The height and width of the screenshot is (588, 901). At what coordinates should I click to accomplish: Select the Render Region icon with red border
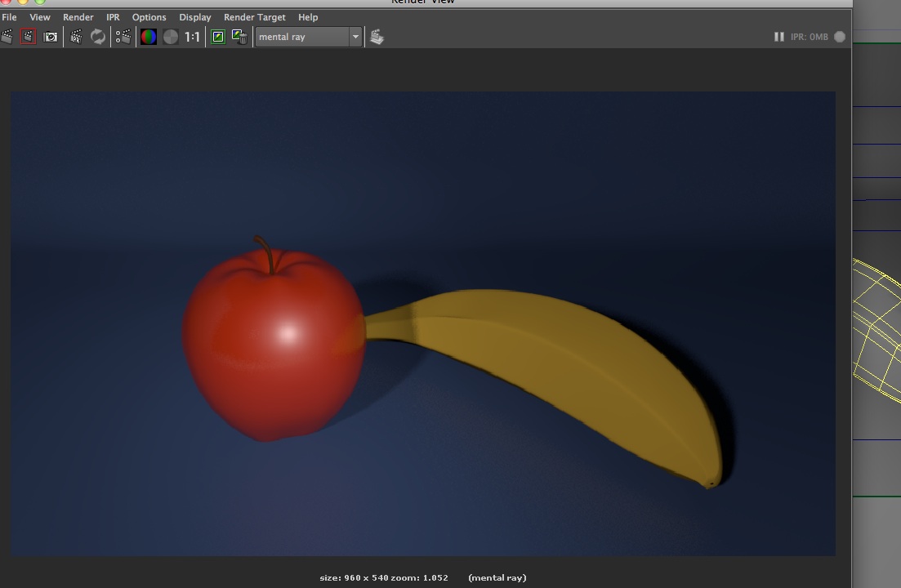click(x=28, y=37)
